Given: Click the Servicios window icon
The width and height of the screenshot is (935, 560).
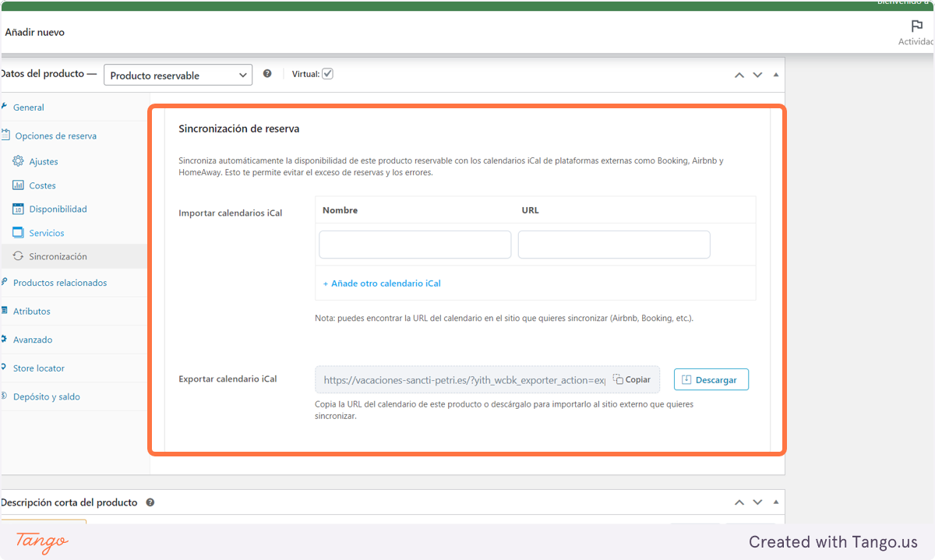Looking at the screenshot, I should [x=18, y=233].
